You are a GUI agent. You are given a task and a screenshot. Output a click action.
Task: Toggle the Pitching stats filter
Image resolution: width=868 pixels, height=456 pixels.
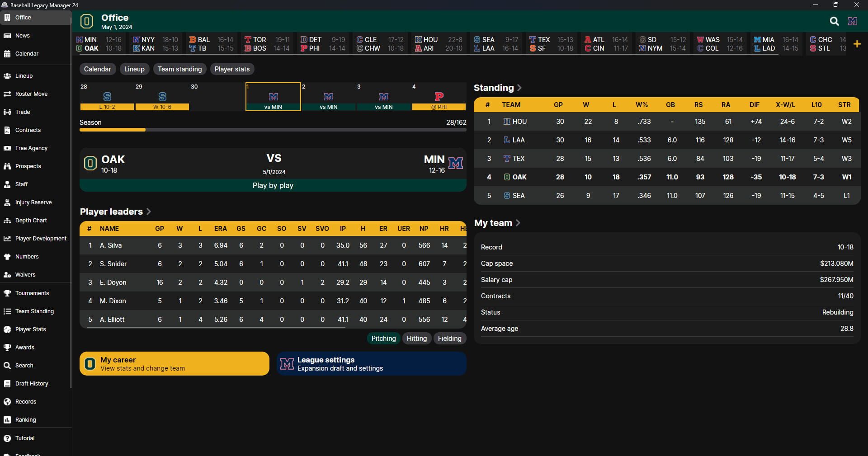(383, 338)
